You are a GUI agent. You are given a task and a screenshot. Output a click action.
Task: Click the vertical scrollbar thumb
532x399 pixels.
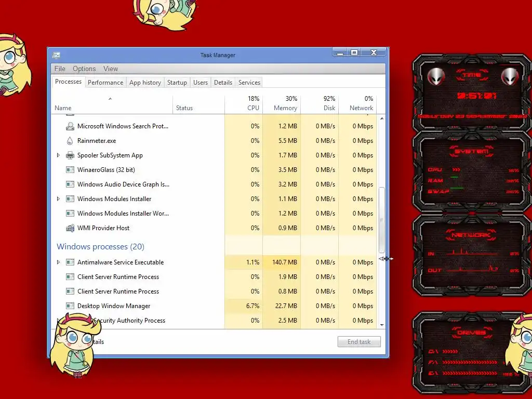382,220
